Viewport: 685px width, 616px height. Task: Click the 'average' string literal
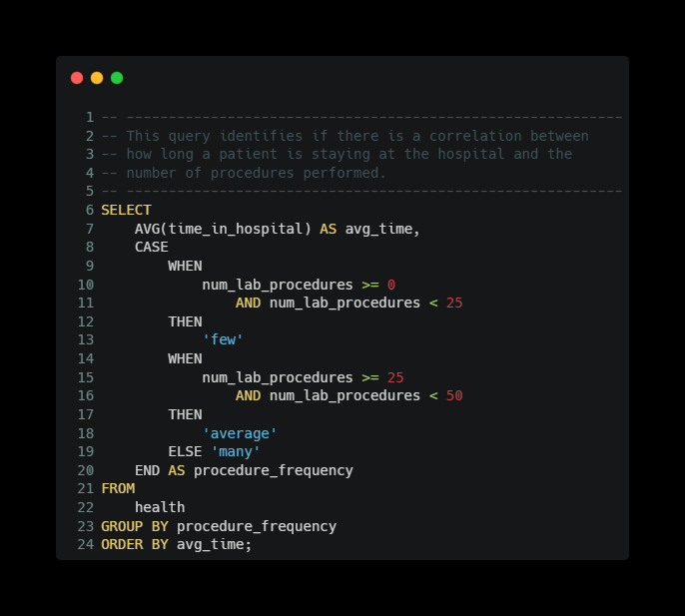coord(240,433)
